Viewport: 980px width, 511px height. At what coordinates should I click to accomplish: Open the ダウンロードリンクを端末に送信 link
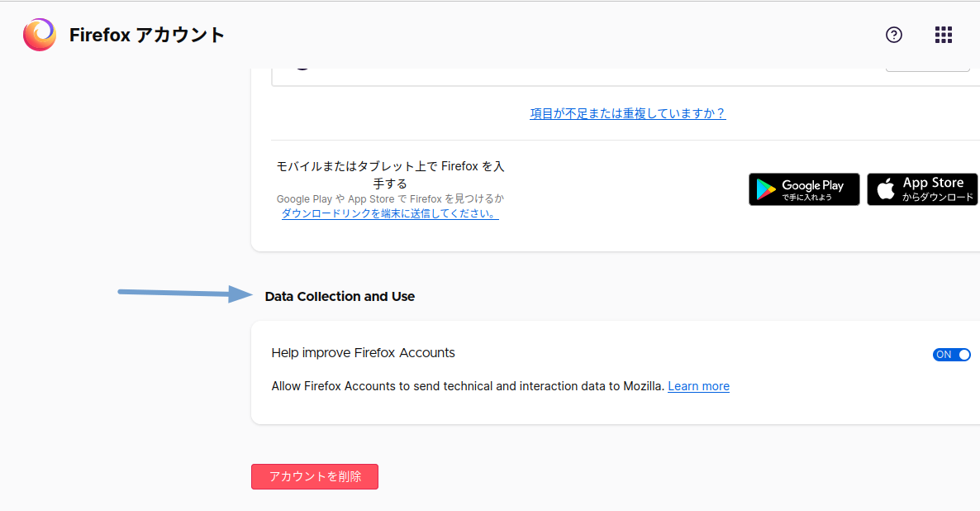coord(390,213)
